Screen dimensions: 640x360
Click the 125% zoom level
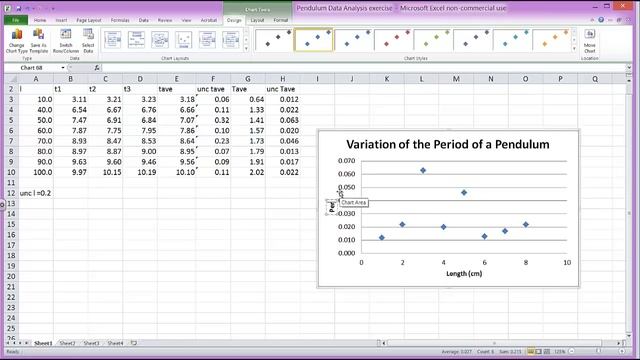click(560, 351)
